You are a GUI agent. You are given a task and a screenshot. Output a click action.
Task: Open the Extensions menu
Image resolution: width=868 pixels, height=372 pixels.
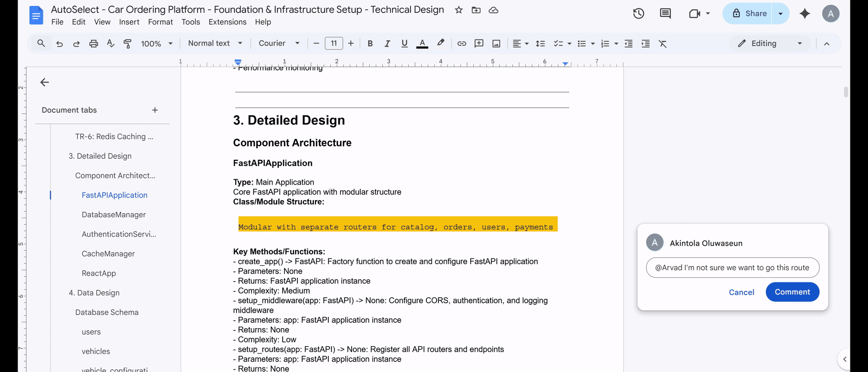[x=227, y=22]
